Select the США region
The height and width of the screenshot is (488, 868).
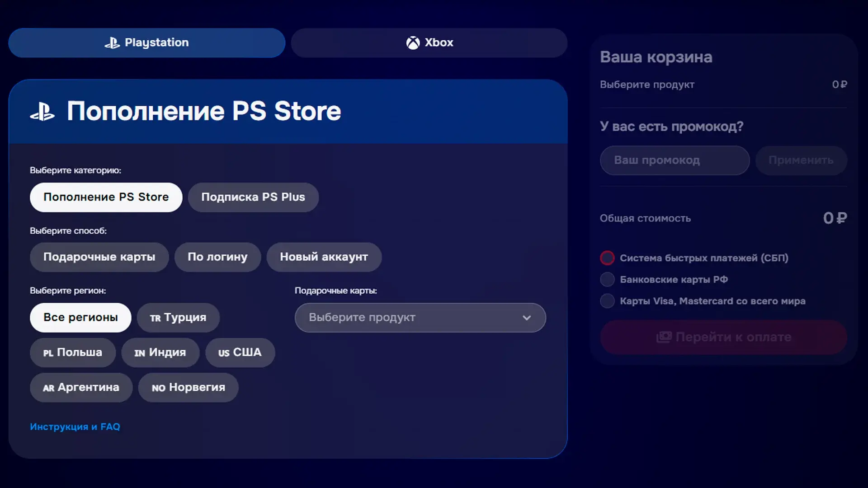[x=240, y=352]
